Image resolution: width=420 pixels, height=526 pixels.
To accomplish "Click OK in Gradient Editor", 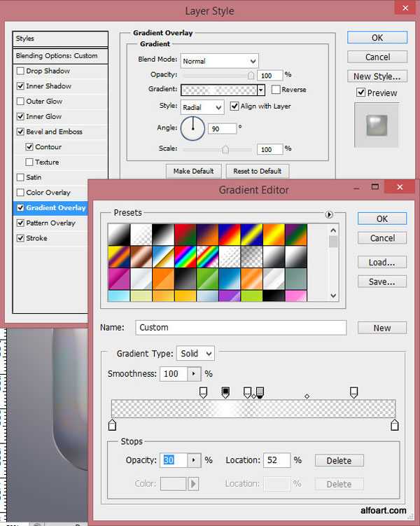I will pos(382,219).
